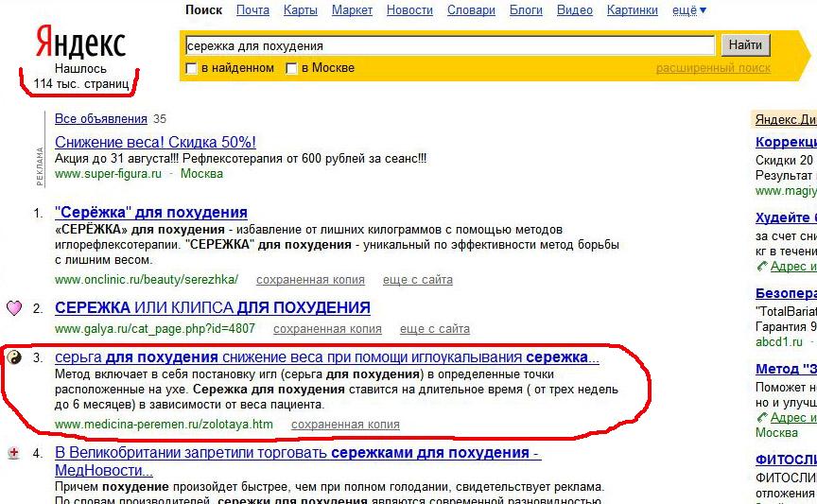Image resolution: width=817 pixels, height=504 pixels.
Task: Click into the search query field
Action: [450, 46]
